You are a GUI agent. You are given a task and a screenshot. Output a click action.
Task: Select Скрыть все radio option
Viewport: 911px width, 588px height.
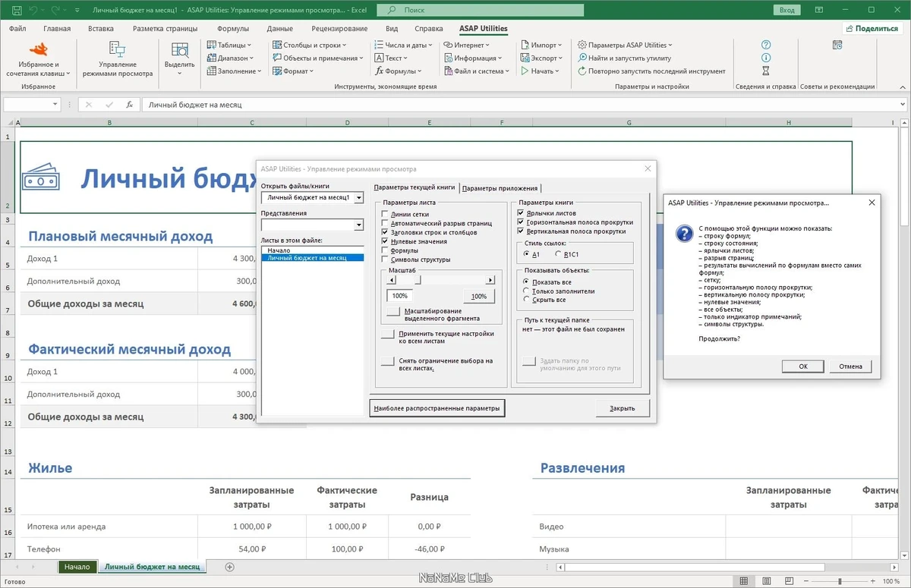tap(527, 300)
